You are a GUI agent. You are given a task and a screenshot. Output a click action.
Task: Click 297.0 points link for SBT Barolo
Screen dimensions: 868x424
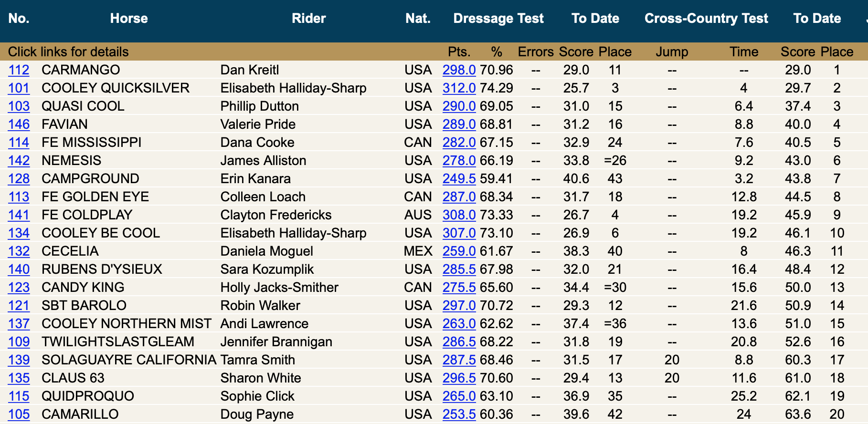[x=459, y=306]
